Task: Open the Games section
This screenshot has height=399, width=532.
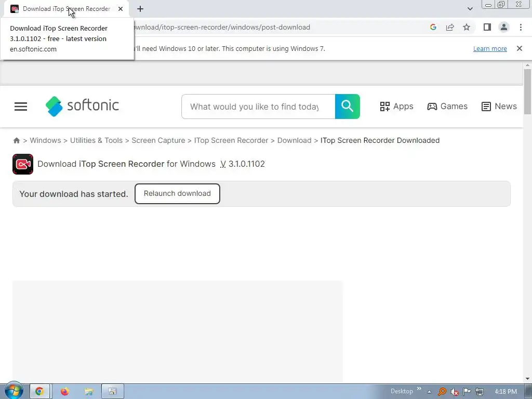Action: point(447,107)
